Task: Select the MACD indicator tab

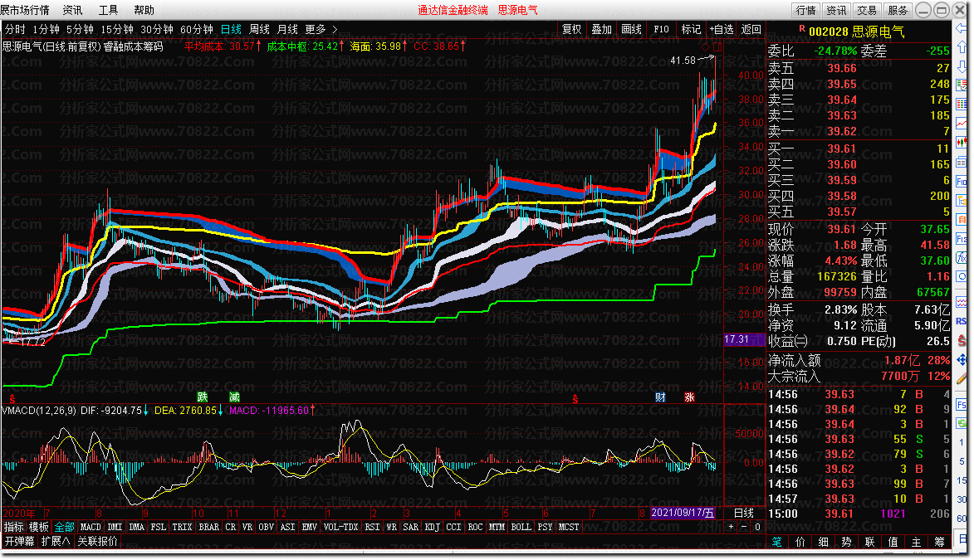Action: (x=91, y=527)
